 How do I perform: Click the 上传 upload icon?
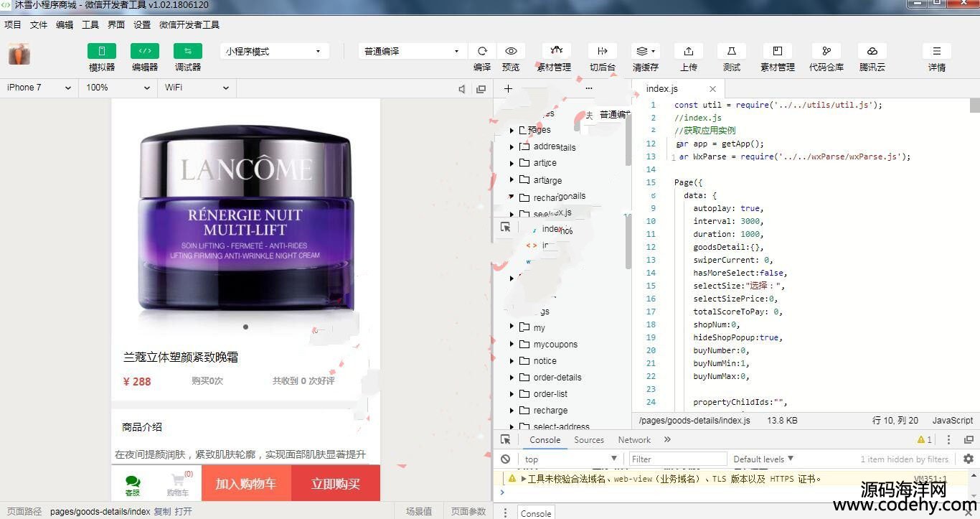pyautogui.click(x=689, y=51)
